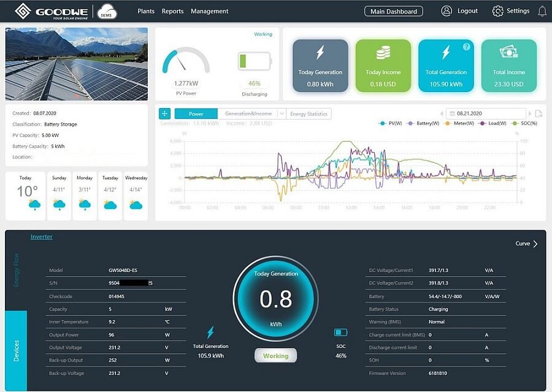Click the Classification Battery Storage text
Image resolution: width=552 pixels, height=392 pixels.
[x=45, y=125]
